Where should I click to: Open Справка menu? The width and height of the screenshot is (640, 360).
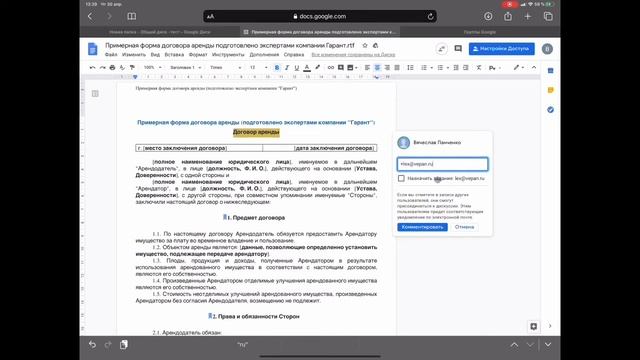pyautogui.click(x=294, y=54)
